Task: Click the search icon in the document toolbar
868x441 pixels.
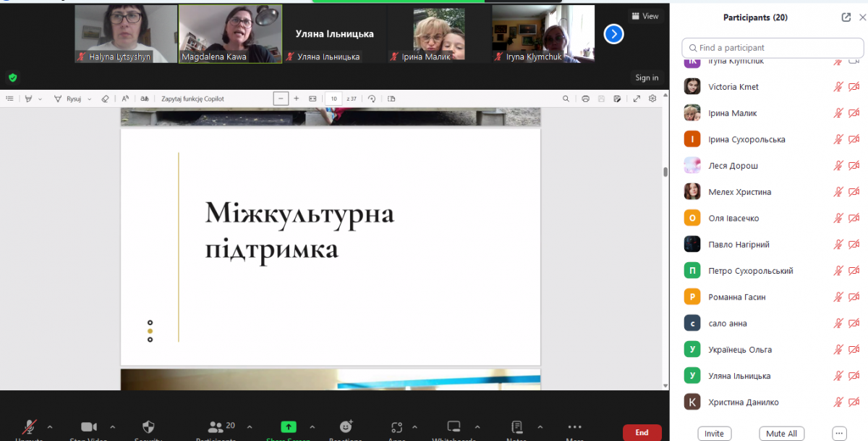Action: [566, 98]
